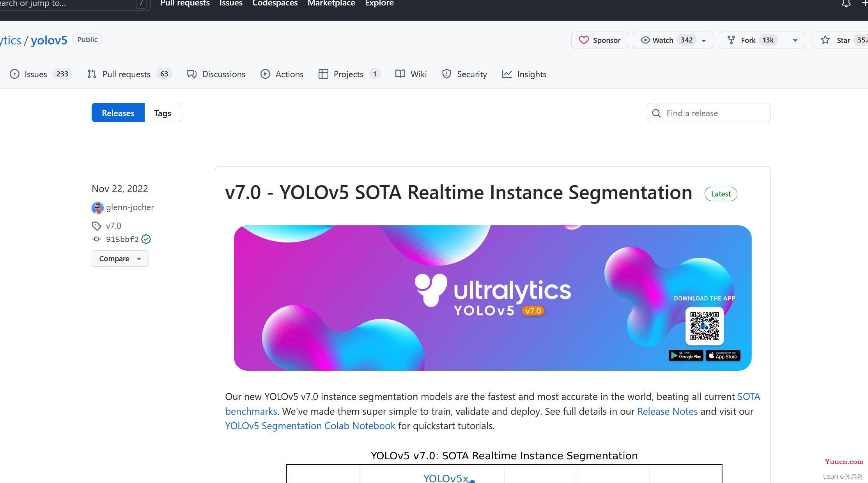Click the QR code in banner
Viewport: 868px width, 483px height.
pyautogui.click(x=704, y=326)
